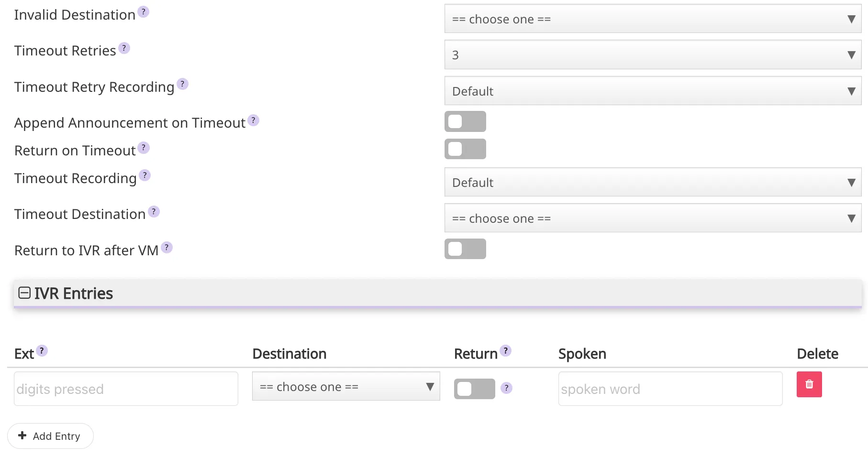Screen dimensions: 868x457
Task: Open help for Invalid Destination
Action: click(143, 11)
